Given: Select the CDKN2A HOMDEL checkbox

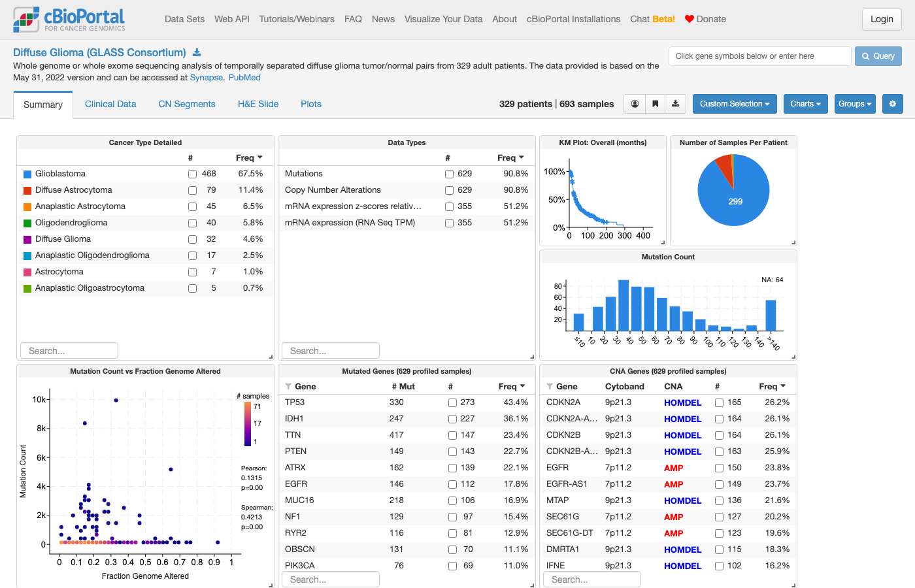Looking at the screenshot, I should pyautogui.click(x=719, y=402).
